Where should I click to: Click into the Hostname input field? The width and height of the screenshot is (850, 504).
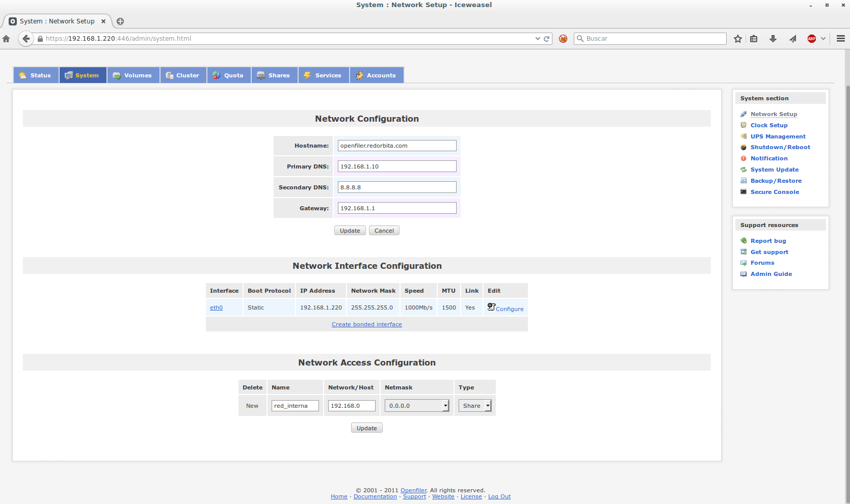tap(396, 146)
